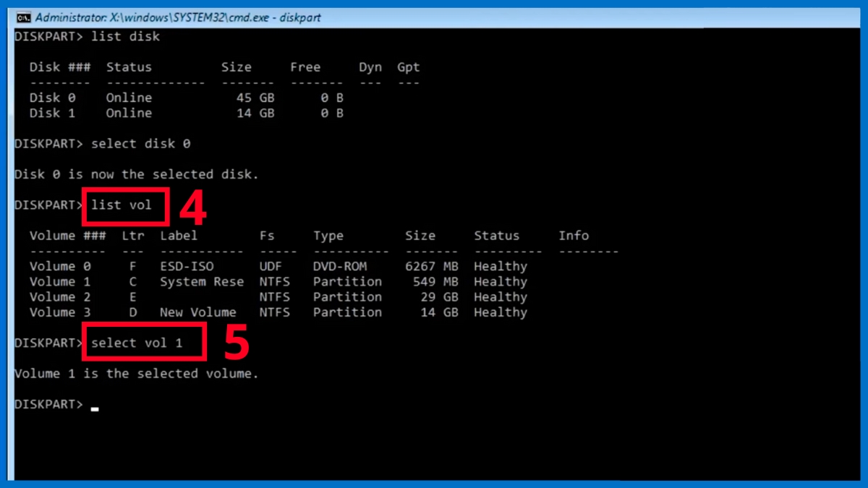The image size is (868, 488).
Task: Click the highlighted 'select vol 1' command
Action: (x=137, y=343)
